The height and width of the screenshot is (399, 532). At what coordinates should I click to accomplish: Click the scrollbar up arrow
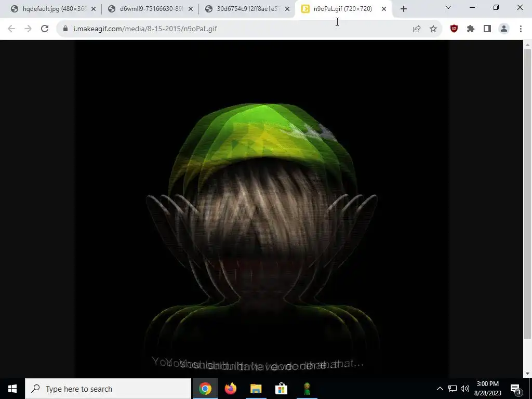point(527,44)
